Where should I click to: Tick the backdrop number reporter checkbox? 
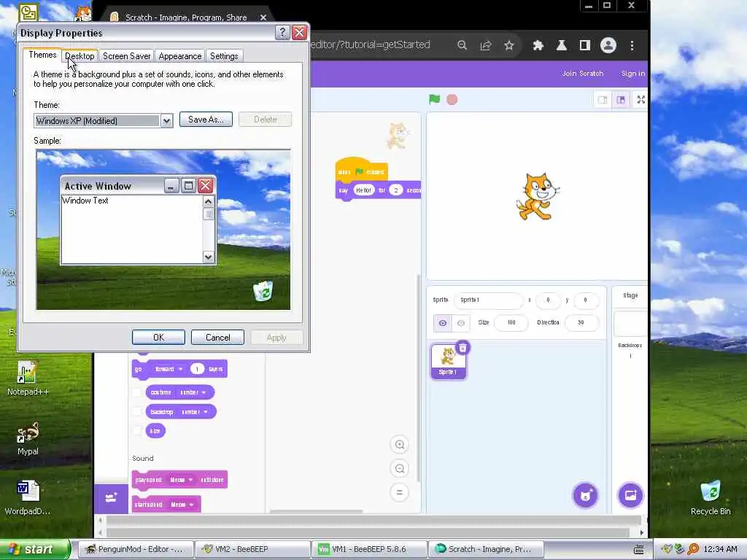pyautogui.click(x=137, y=411)
